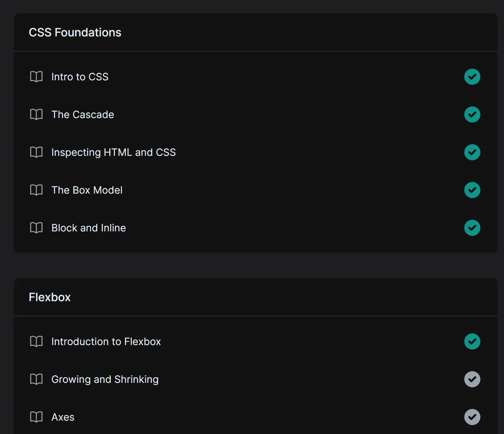Click the book icon next to The Box Model
This screenshot has height=434, width=504.
pyautogui.click(x=36, y=190)
